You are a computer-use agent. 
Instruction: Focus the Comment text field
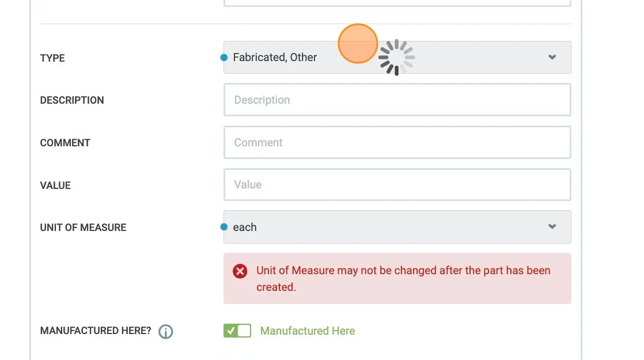click(397, 142)
